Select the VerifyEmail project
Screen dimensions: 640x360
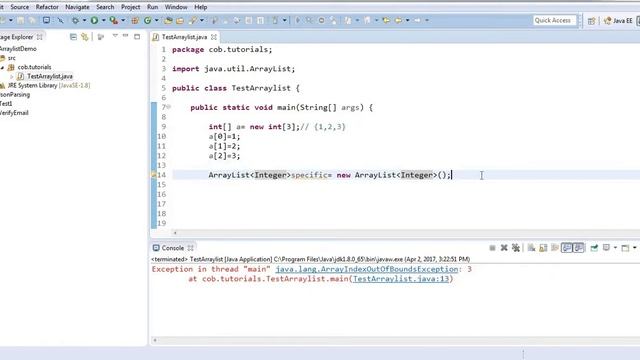[14, 113]
